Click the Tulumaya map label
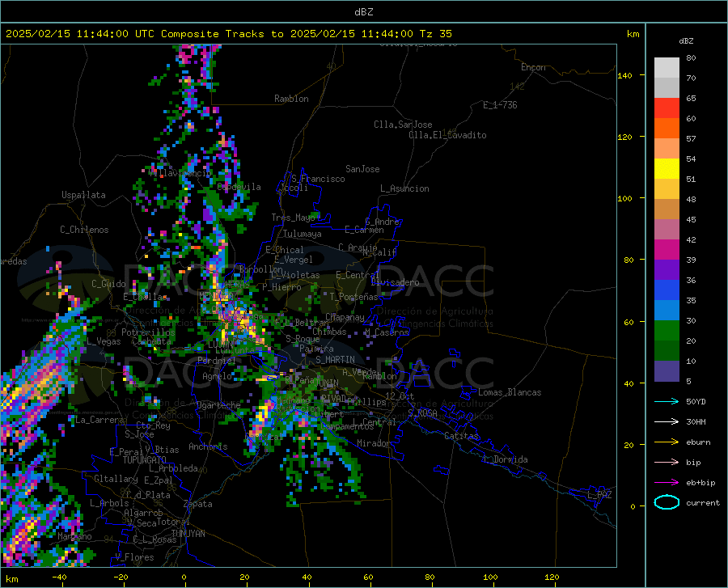Viewport: 728px width, 588px height. coord(303,234)
